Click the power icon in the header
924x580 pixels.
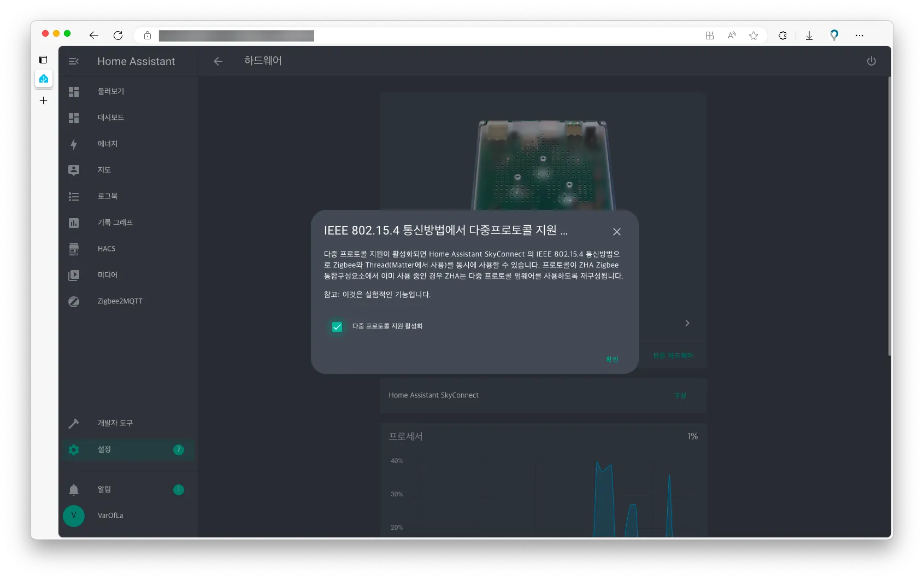(872, 61)
